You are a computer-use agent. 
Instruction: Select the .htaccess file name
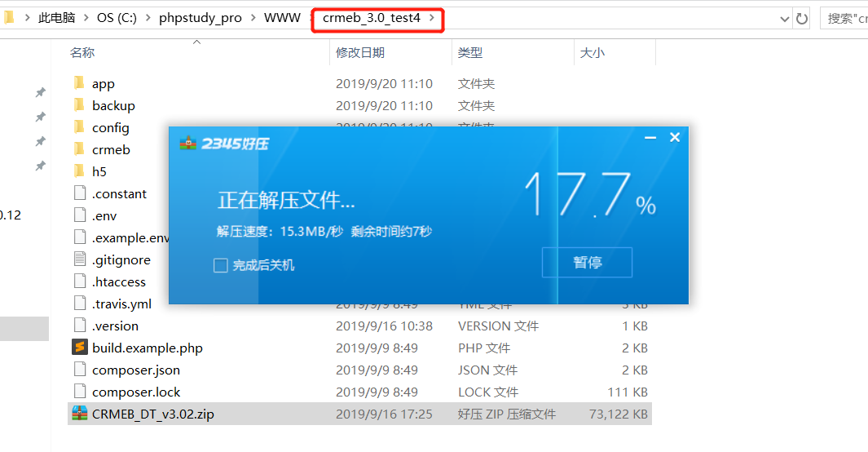click(x=118, y=282)
